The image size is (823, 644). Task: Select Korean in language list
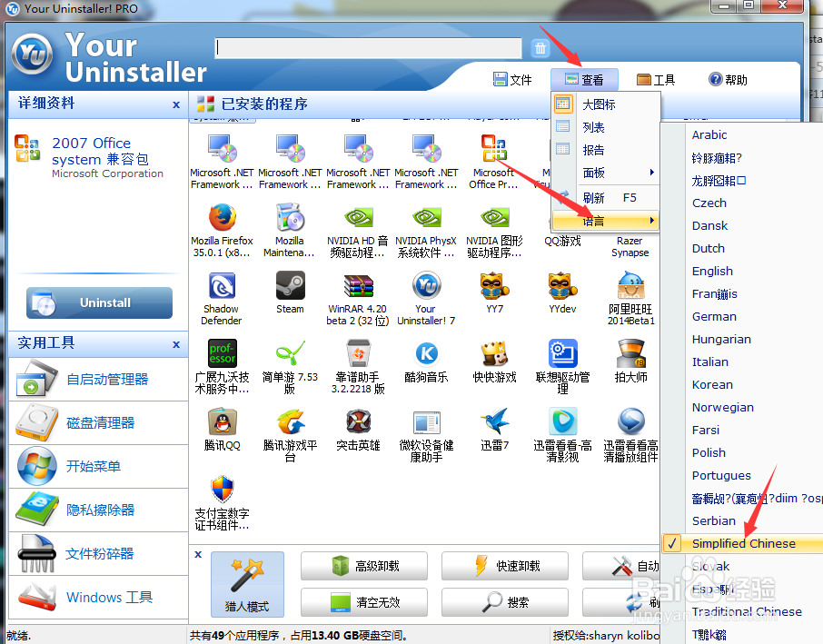coord(712,384)
